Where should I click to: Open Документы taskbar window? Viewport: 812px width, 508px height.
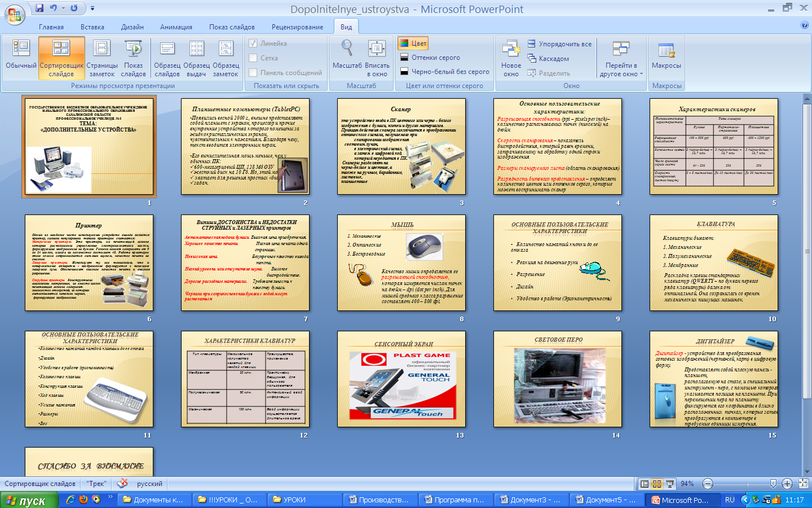pyautogui.click(x=153, y=500)
